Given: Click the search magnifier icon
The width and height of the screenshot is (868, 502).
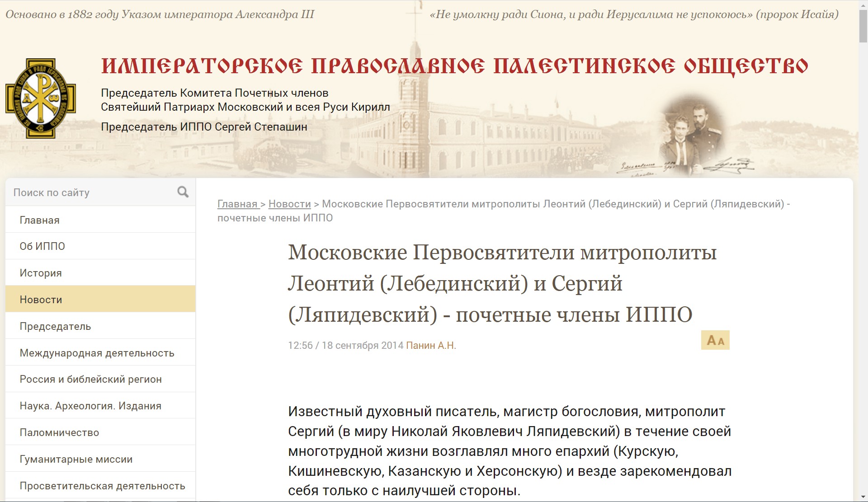Looking at the screenshot, I should 183,192.
